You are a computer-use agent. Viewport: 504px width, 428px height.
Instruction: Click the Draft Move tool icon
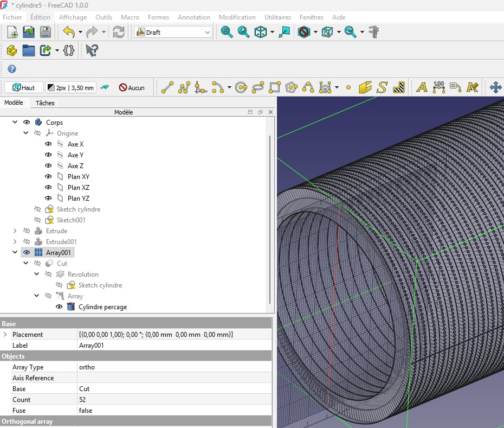point(495,87)
